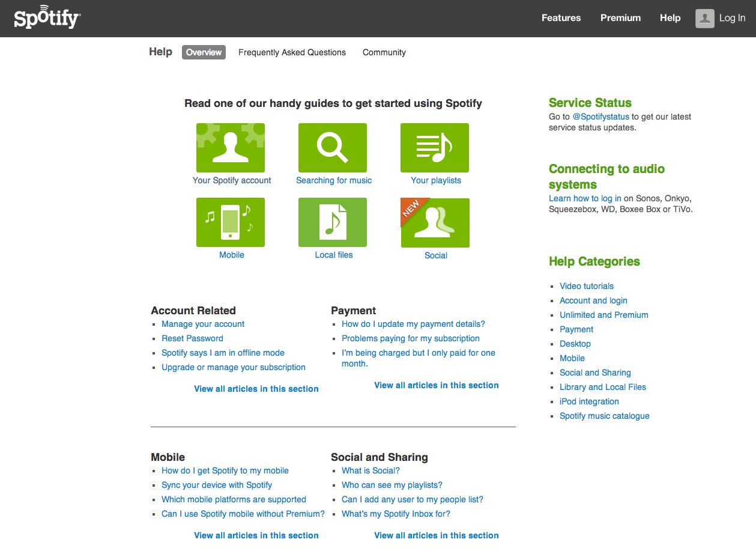Open I'm being charged but only paid article
Screen dimensions: 756x554
coord(419,358)
